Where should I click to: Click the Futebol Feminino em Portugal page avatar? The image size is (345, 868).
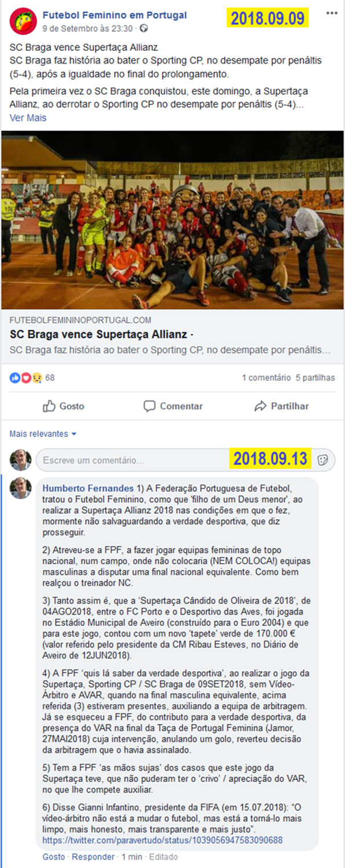(23, 20)
